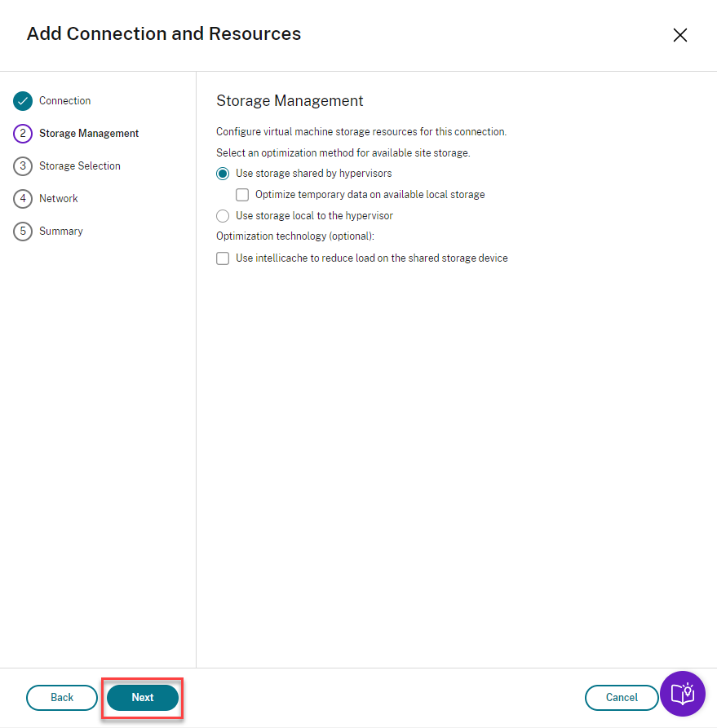This screenshot has width=717, height=728.
Task: Click the Summary step 5 icon
Action: tap(23, 232)
